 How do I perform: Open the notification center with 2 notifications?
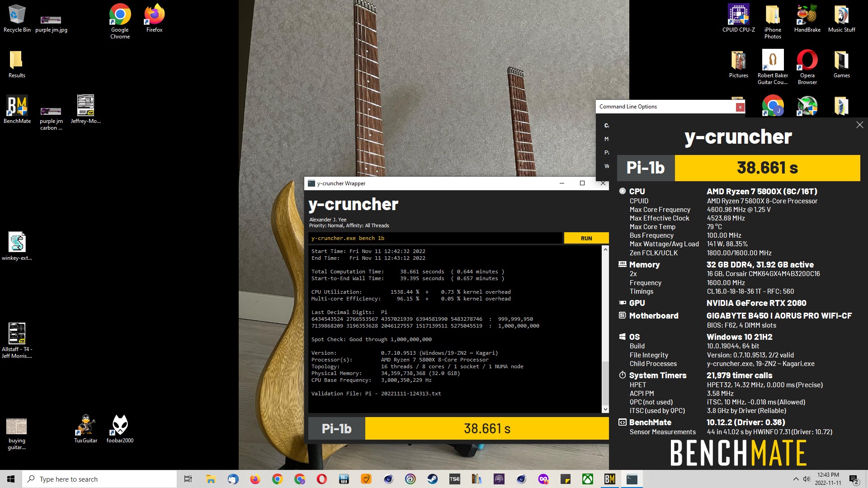click(854, 479)
